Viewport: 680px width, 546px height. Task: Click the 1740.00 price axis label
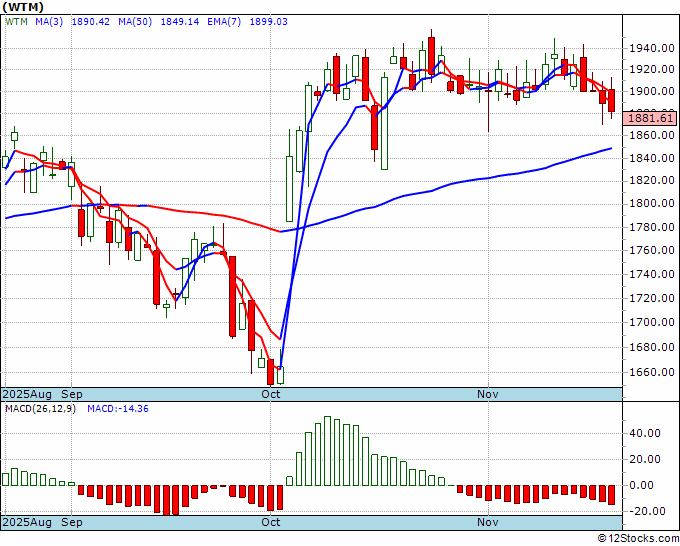(x=651, y=274)
